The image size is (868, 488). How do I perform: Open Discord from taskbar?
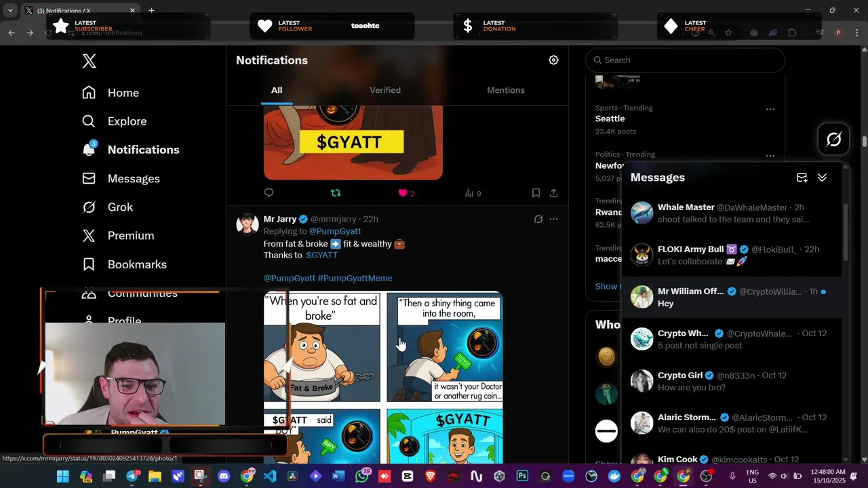point(224,476)
